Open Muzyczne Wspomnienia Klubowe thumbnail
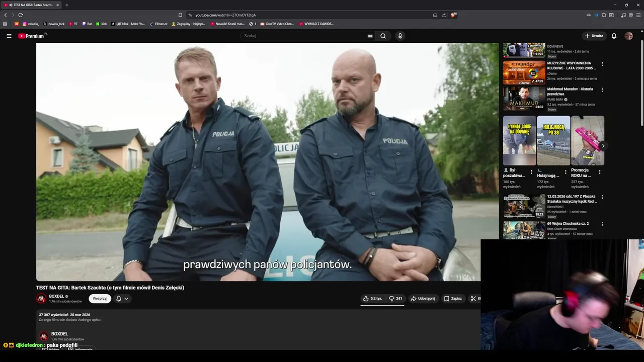The height and width of the screenshot is (362, 644). 524,72
